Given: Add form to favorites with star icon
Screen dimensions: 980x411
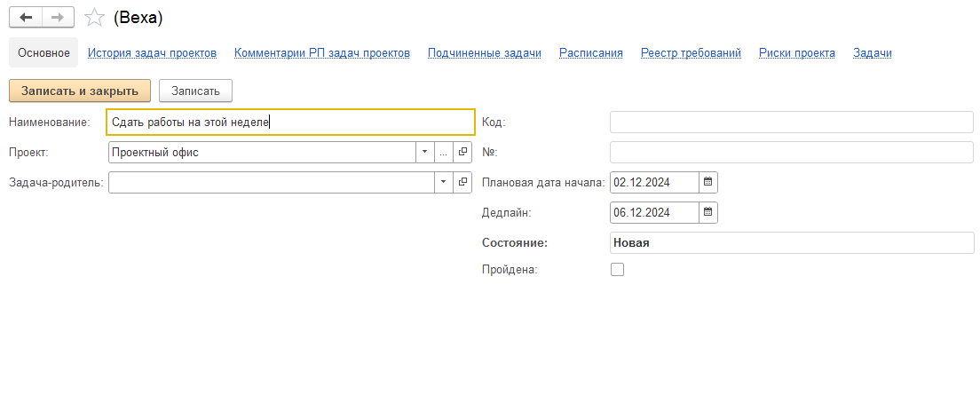Looking at the screenshot, I should coord(94,18).
